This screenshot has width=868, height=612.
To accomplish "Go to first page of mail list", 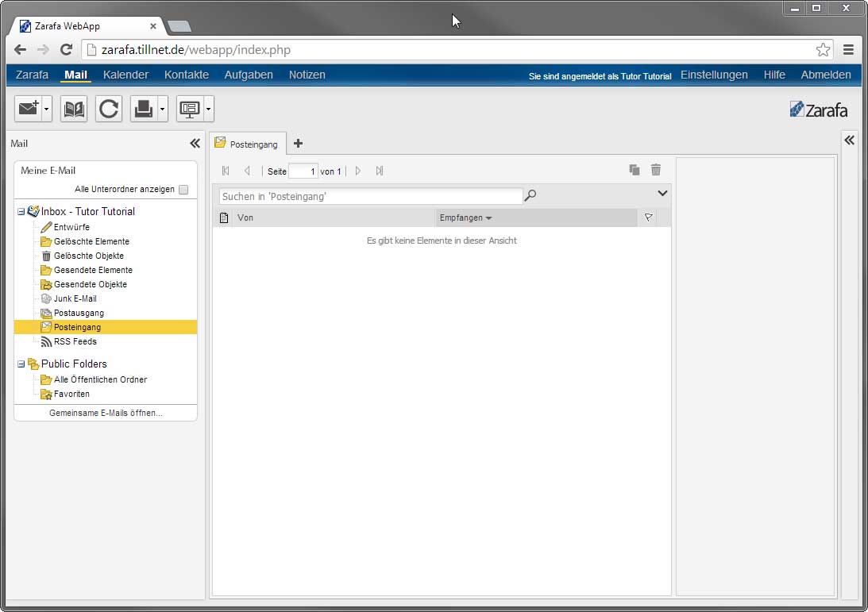I will (226, 171).
